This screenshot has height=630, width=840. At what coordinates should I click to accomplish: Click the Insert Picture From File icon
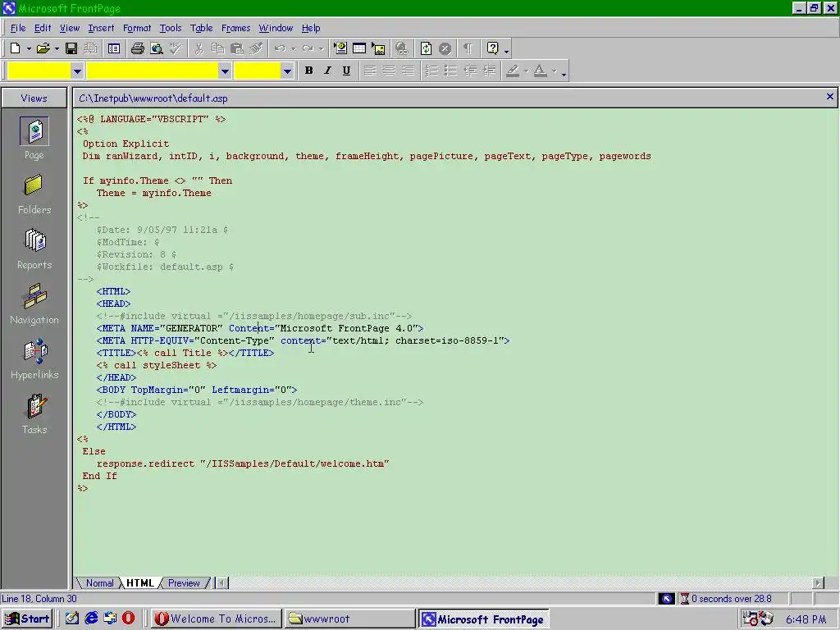point(379,48)
